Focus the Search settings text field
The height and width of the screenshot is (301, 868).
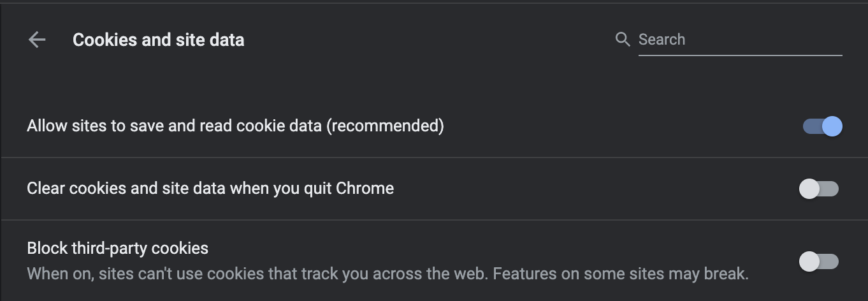pos(739,40)
